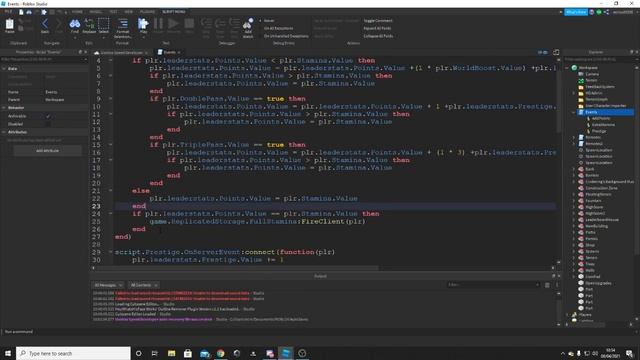Image resolution: width=640 pixels, height=360 pixels.
Task: Click the Output filter field
Action: tap(493, 285)
